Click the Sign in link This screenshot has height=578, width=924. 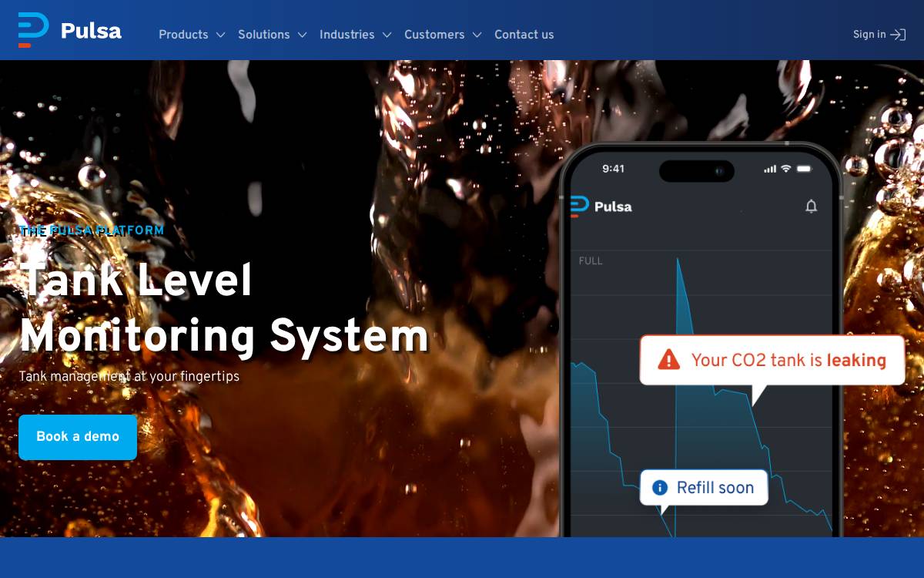click(x=879, y=35)
